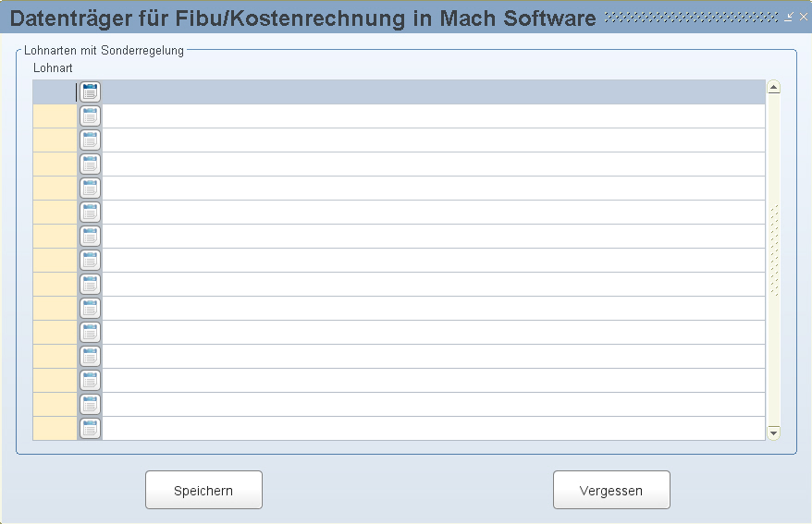This screenshot has width=812, height=524.
Task: Open the lookup list icon in thirteenth row
Action: (90, 381)
